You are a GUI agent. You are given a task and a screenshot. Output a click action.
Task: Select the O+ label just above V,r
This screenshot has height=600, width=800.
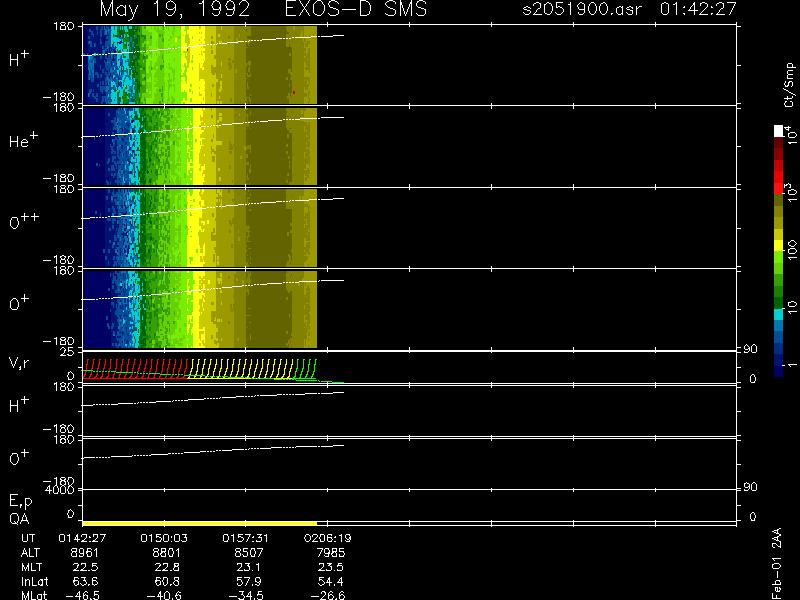coord(19,303)
